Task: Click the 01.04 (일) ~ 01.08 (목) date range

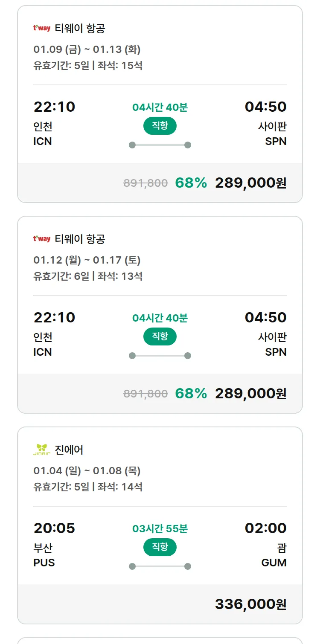Action: pyautogui.click(x=87, y=471)
